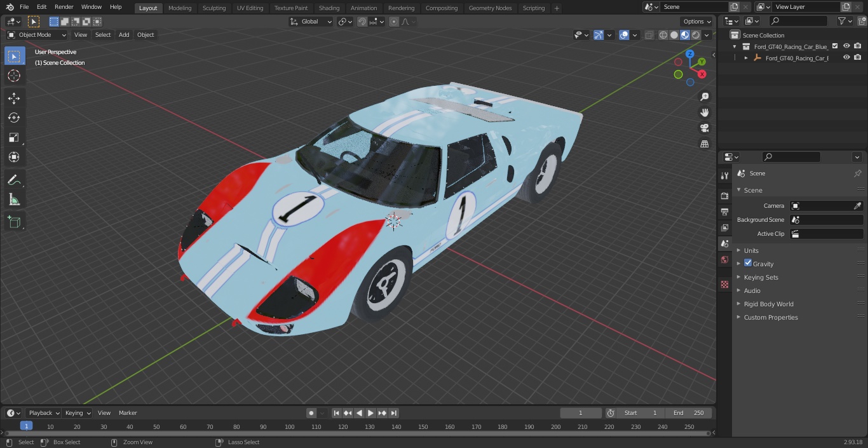Click the End frame field

click(x=689, y=413)
